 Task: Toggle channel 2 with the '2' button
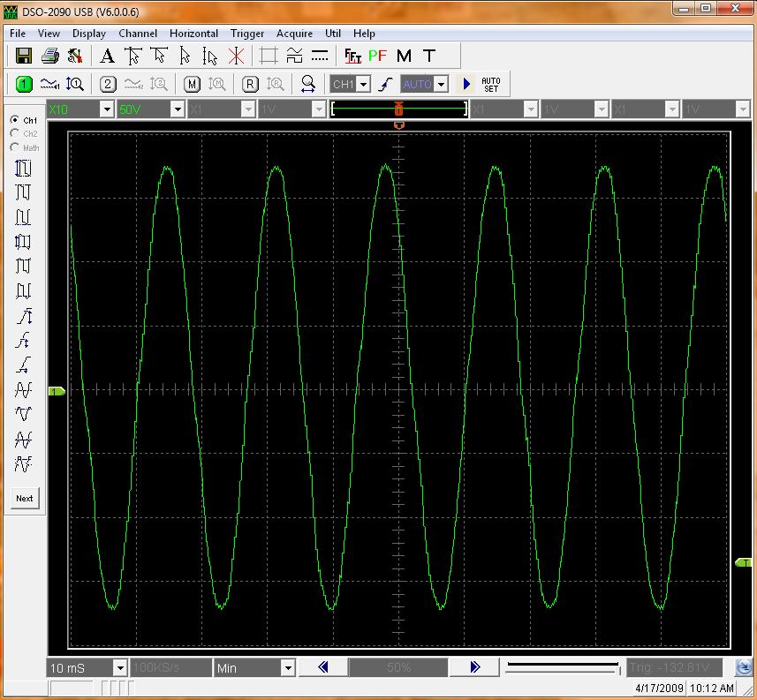pyautogui.click(x=108, y=85)
